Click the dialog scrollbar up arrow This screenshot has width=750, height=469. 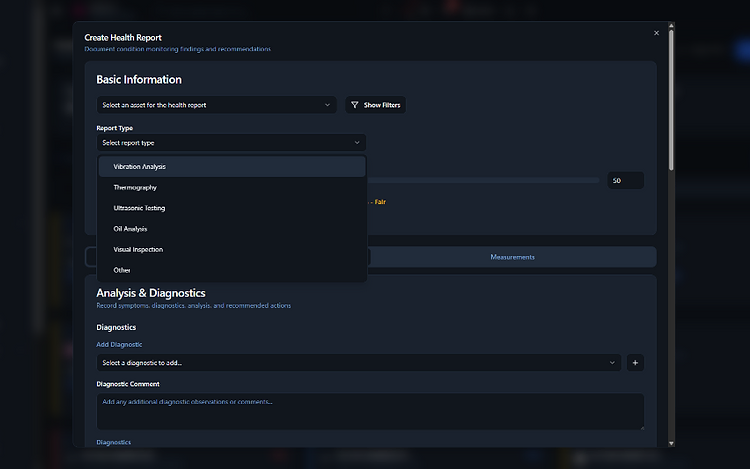(671, 25)
